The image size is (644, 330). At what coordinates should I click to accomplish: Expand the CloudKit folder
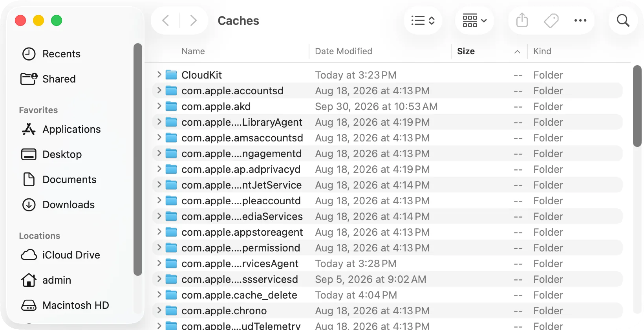click(x=159, y=75)
